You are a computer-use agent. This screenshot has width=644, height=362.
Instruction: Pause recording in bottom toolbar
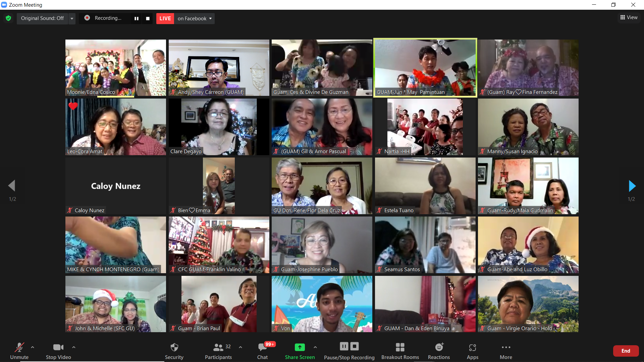point(344,346)
